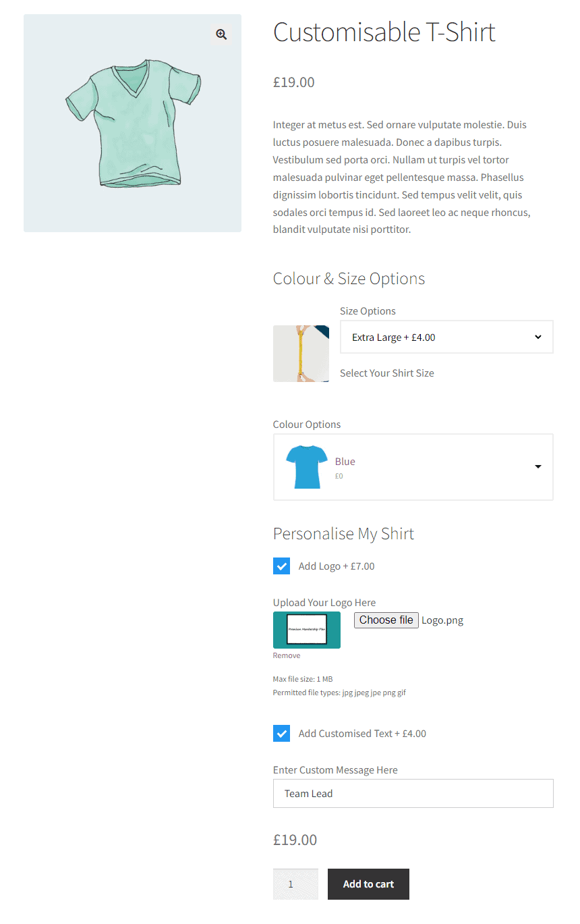Click the measuring tape size thumbnail

click(x=301, y=354)
